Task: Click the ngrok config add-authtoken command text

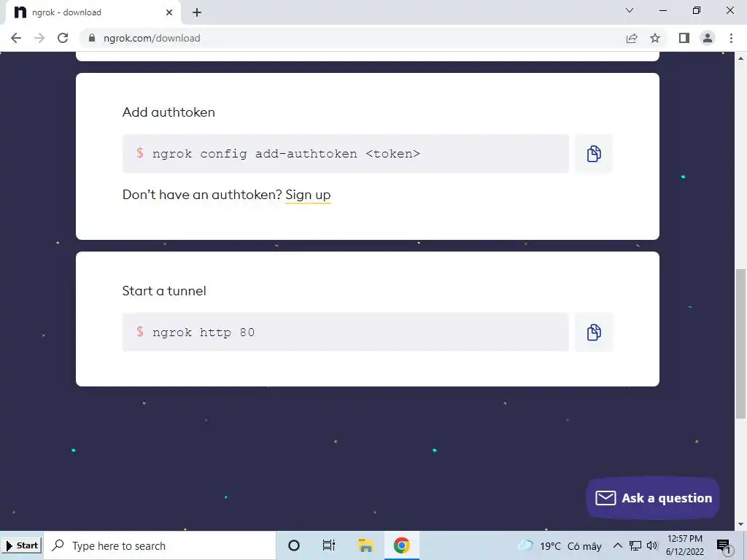Action: (286, 154)
